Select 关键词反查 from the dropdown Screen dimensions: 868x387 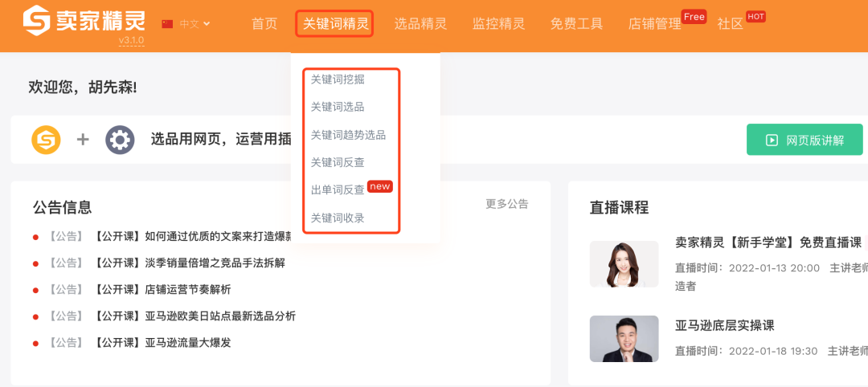[338, 162]
